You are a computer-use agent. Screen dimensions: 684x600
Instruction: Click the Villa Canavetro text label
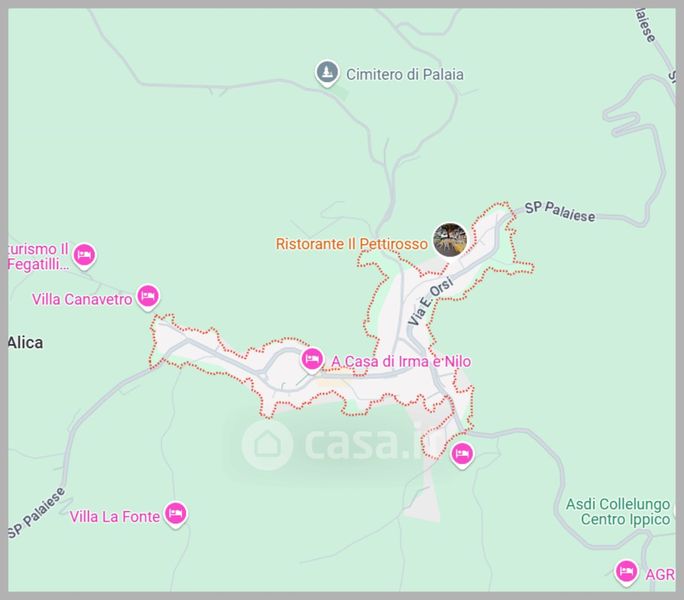pyautogui.click(x=82, y=299)
